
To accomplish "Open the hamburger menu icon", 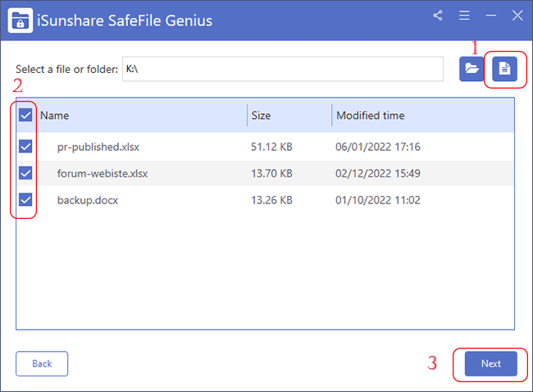I will [x=464, y=16].
